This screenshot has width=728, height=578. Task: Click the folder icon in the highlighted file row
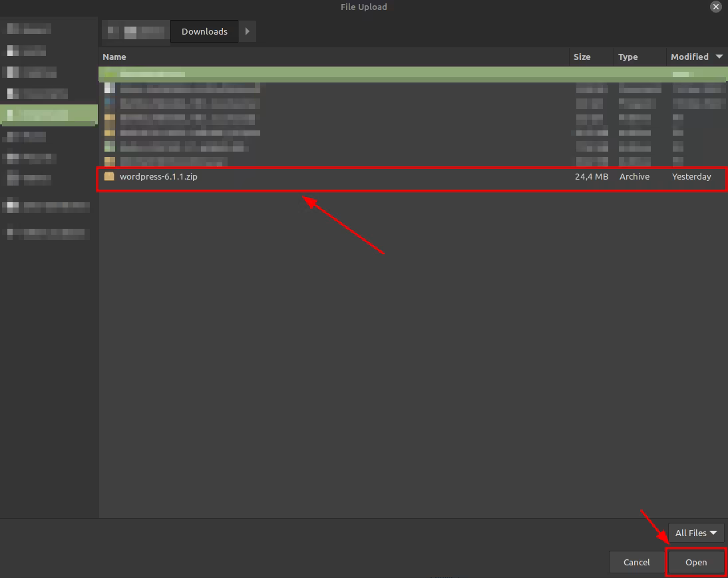coord(110,74)
